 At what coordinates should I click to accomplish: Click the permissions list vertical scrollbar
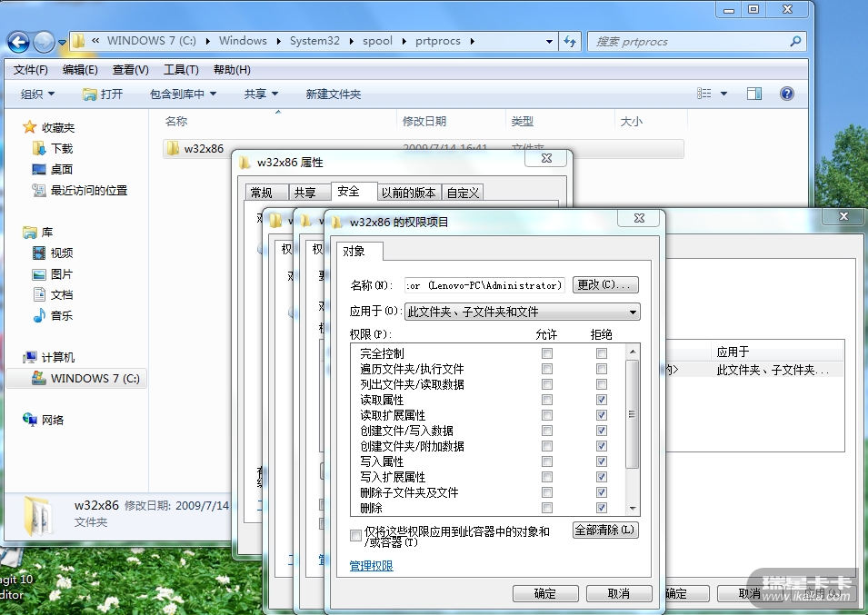(633, 414)
